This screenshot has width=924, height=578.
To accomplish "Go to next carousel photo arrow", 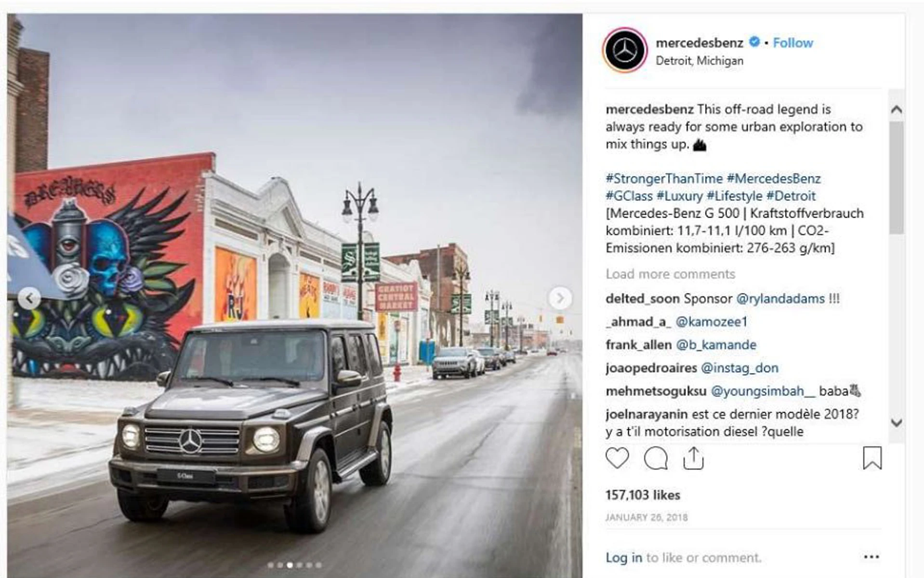I will [560, 299].
